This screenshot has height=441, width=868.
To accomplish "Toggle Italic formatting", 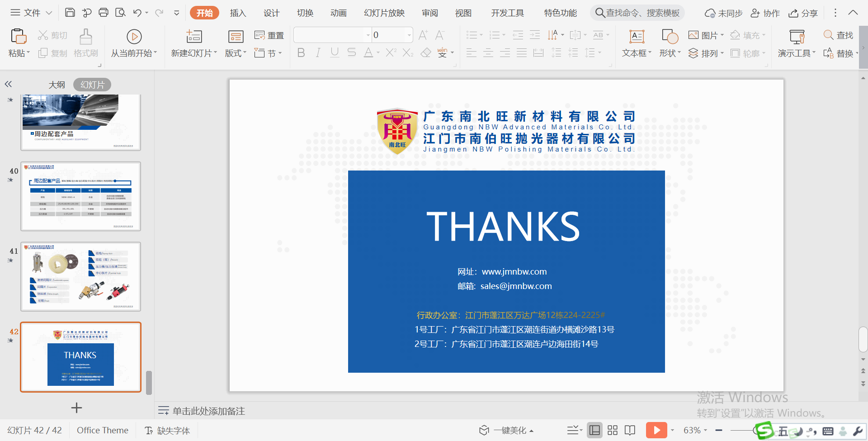I will (318, 53).
